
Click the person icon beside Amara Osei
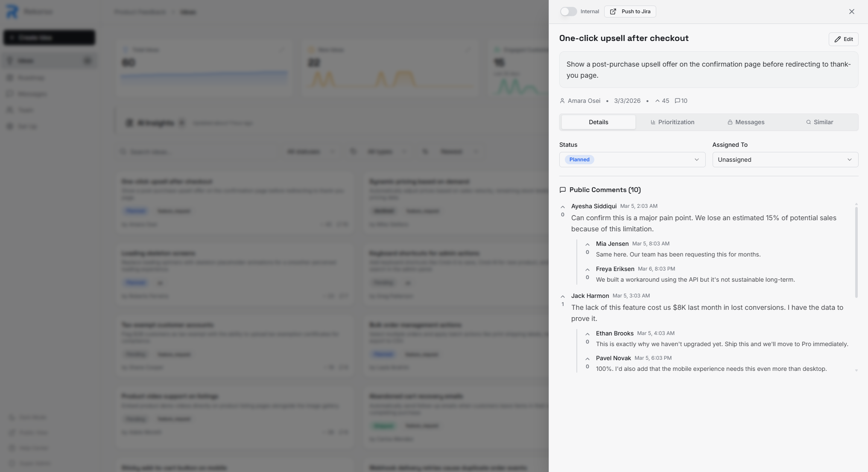pyautogui.click(x=562, y=101)
